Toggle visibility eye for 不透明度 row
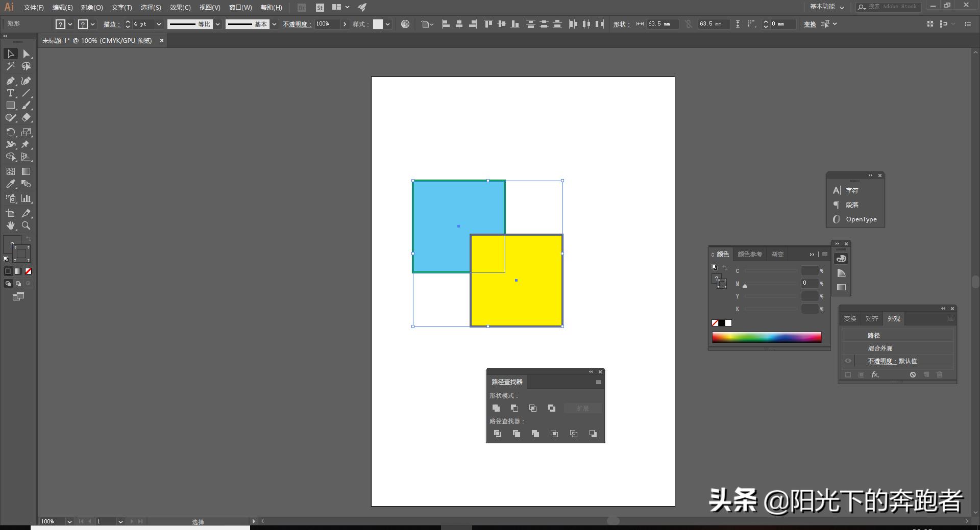980x530 pixels. [848, 361]
